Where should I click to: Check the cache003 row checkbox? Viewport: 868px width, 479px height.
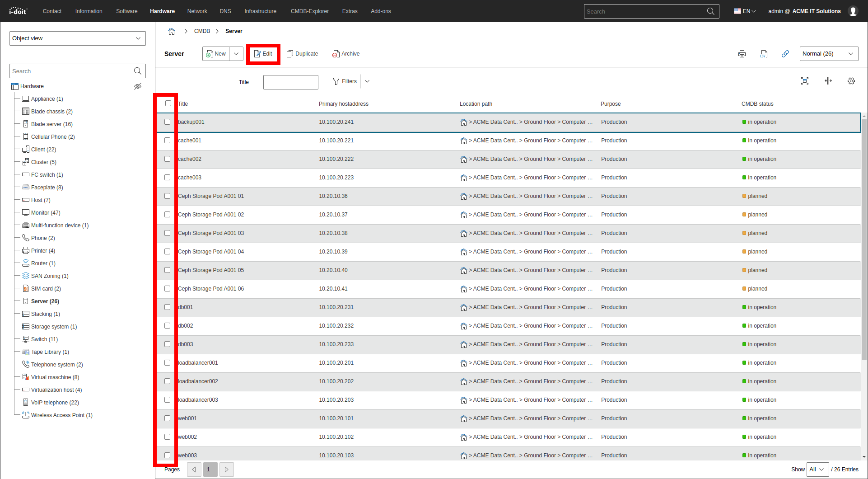(x=168, y=178)
